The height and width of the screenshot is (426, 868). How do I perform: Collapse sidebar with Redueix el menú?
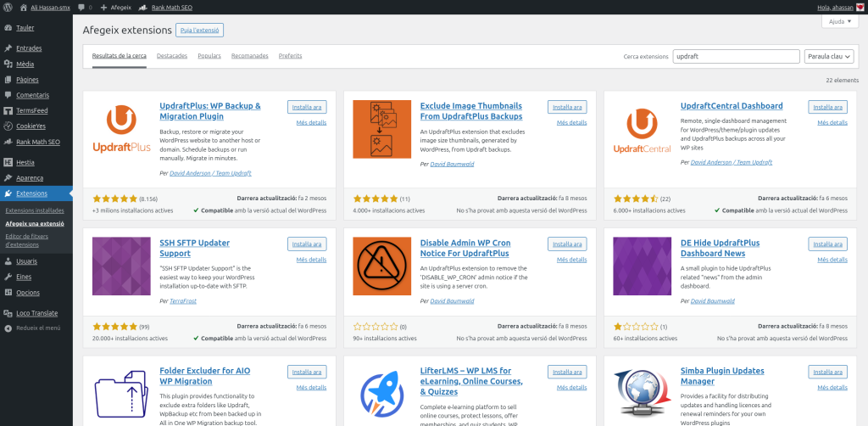click(38, 328)
